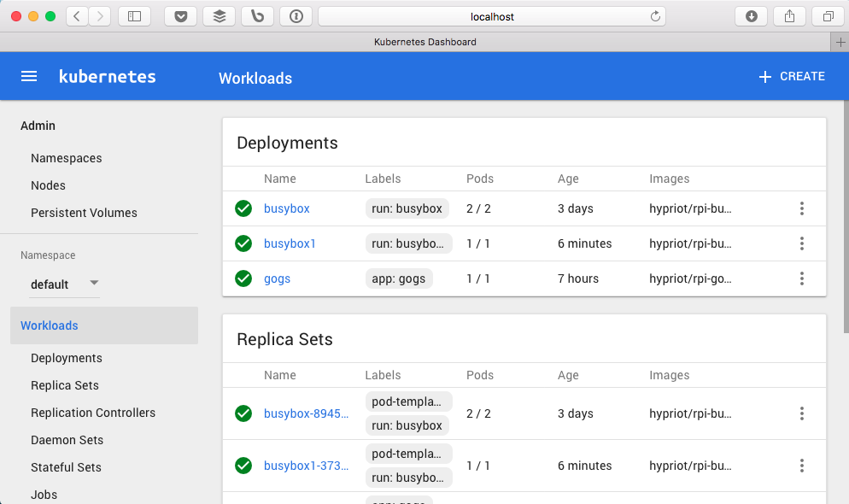Viewport: 849px width, 504px height.
Task: Click the Admin section heading
Action: pyautogui.click(x=38, y=126)
